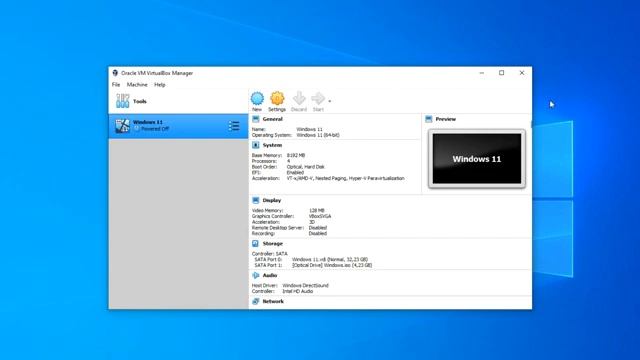Open the General section header

273,119
